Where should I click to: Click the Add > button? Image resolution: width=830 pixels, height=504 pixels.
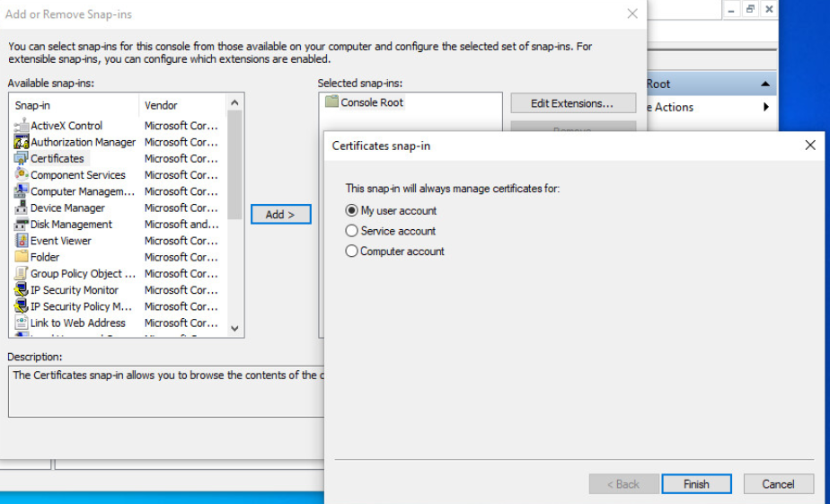280,215
